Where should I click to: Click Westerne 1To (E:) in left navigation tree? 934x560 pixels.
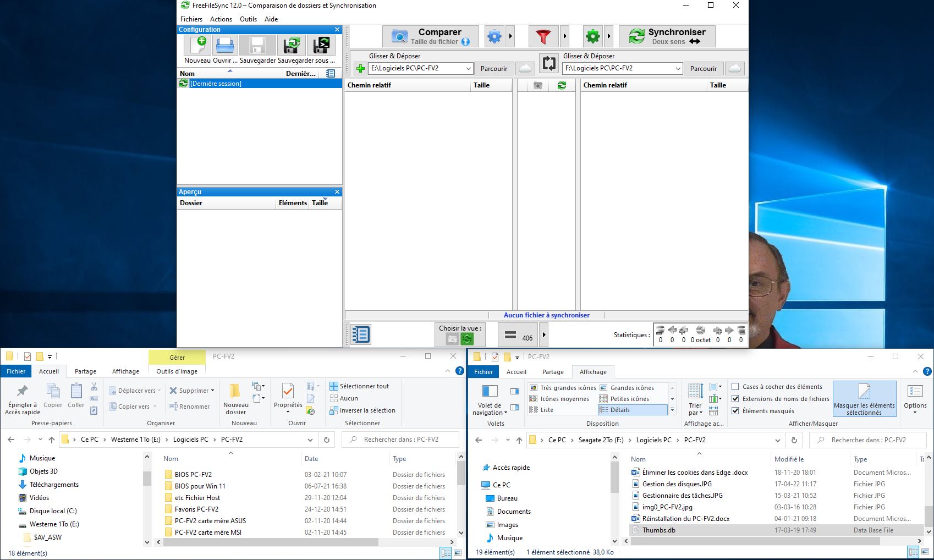pyautogui.click(x=54, y=524)
